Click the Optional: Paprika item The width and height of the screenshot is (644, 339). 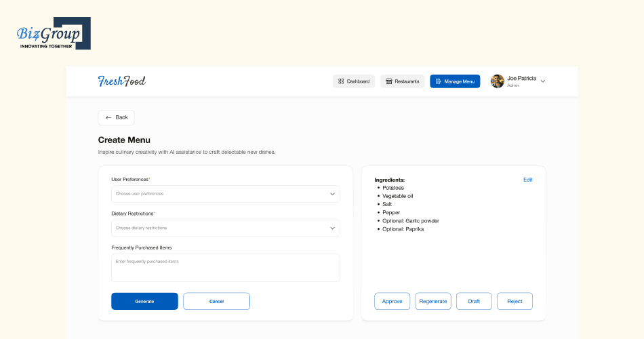tap(403, 229)
